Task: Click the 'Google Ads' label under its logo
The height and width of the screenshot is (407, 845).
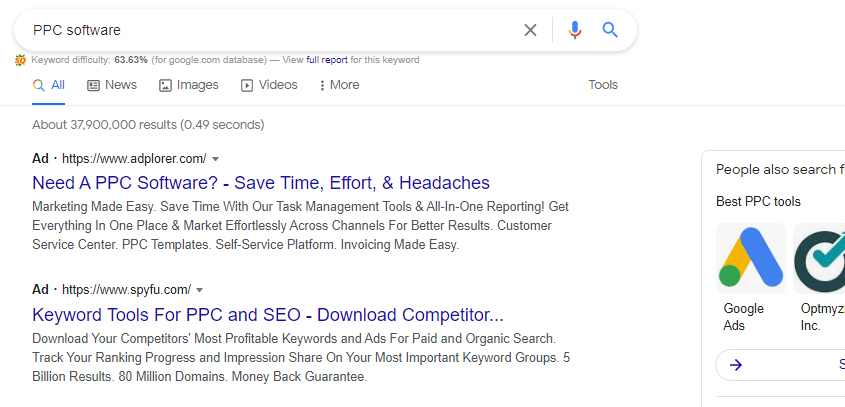Action: 744,317
